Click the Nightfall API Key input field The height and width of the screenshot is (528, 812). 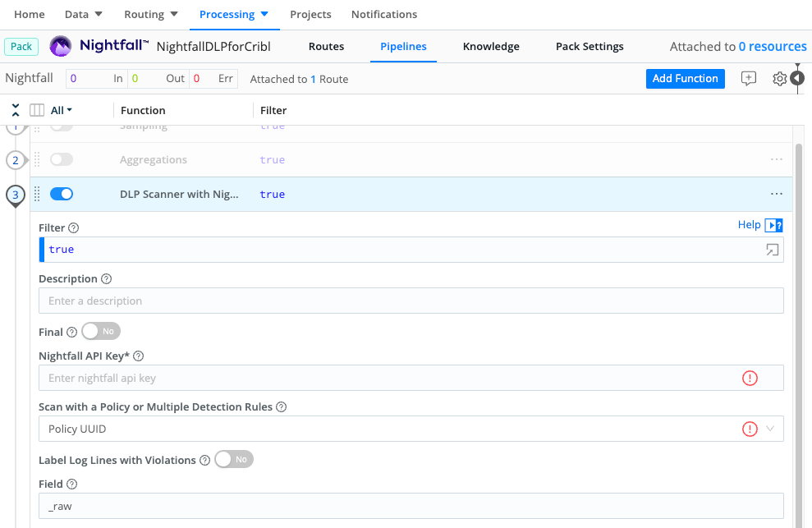point(386,379)
